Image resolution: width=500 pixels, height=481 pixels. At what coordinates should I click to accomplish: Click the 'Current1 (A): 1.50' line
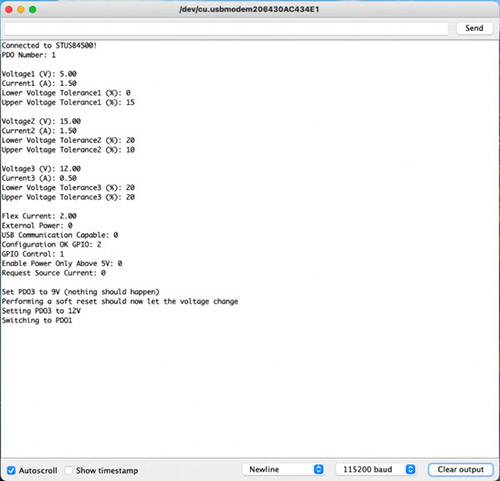pyautogui.click(x=39, y=83)
